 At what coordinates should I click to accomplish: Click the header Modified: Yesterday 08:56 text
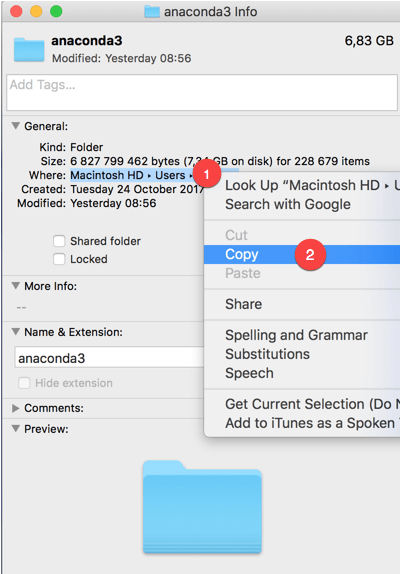tap(122, 58)
